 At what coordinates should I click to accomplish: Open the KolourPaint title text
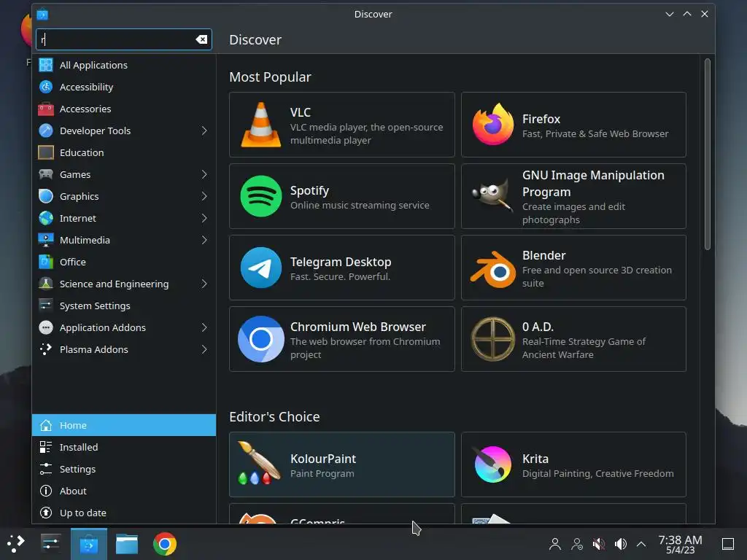pos(323,459)
